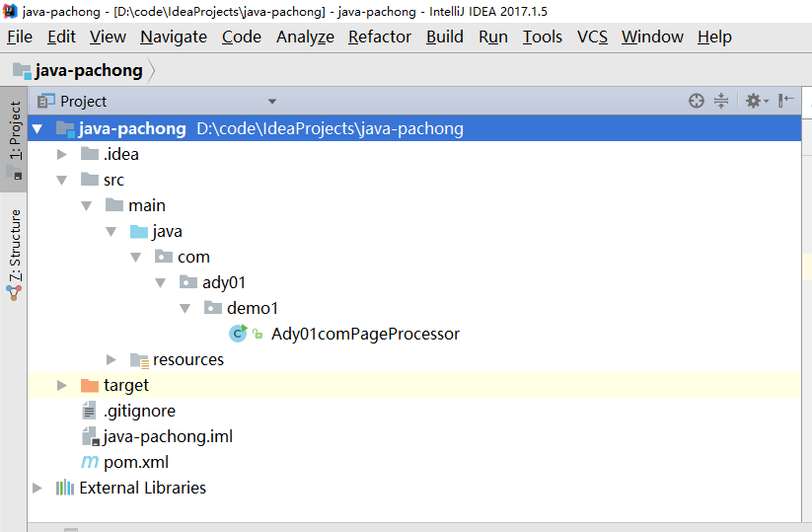Expand the resources folder arrow

point(111,359)
